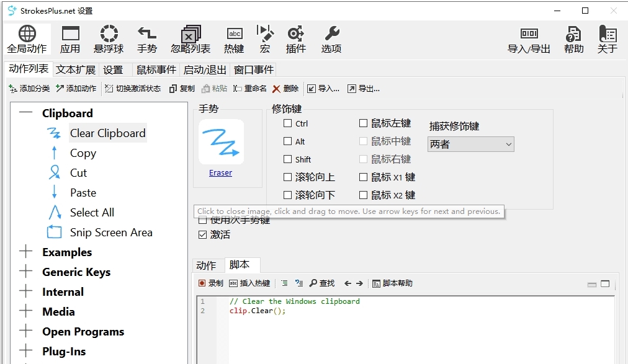
Task: Open the 选项 options panel
Action: pos(331,38)
